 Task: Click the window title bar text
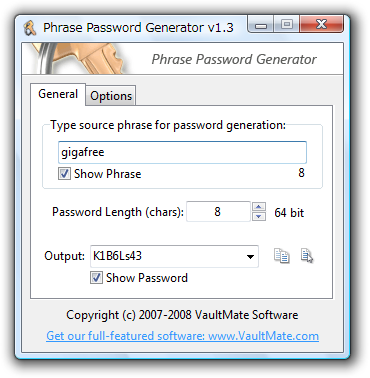[138, 27]
